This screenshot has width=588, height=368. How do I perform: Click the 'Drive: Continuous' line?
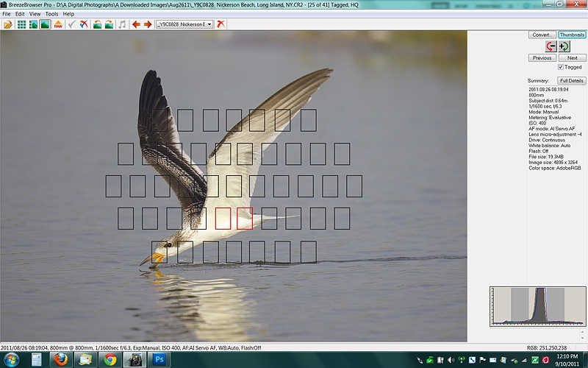[x=547, y=140]
